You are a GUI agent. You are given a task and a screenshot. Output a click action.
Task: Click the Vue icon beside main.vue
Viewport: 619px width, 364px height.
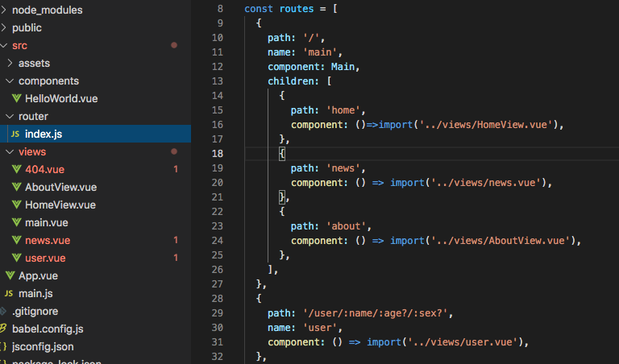17,223
